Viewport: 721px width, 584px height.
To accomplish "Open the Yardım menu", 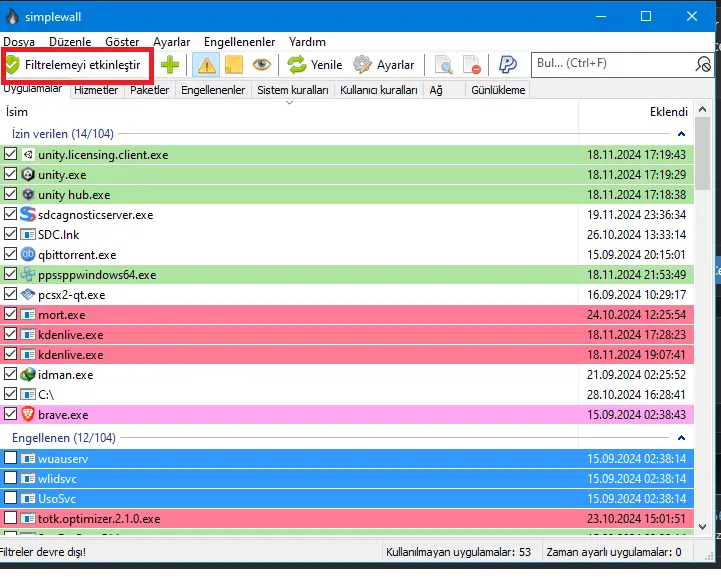I will (307, 42).
